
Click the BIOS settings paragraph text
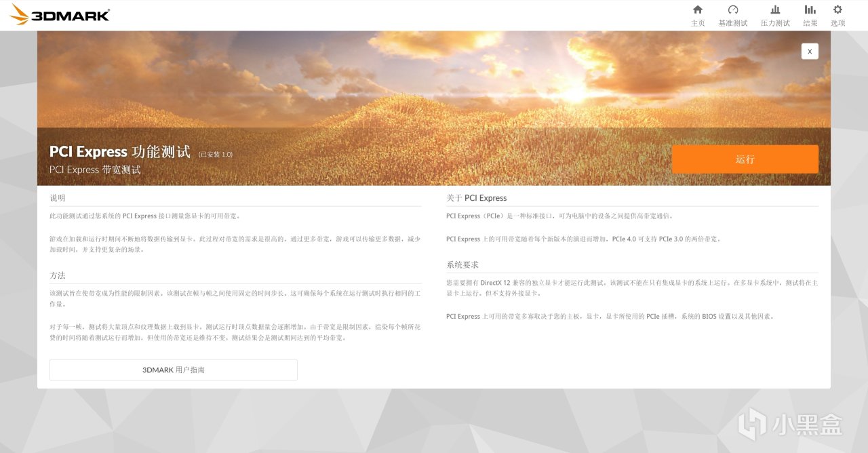coord(610,316)
